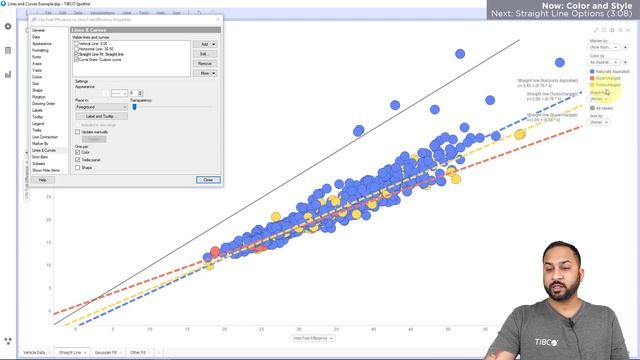Image resolution: width=640 pixels, height=360 pixels.
Task: Select Tooltip in properties category list
Action: pyautogui.click(x=38, y=117)
